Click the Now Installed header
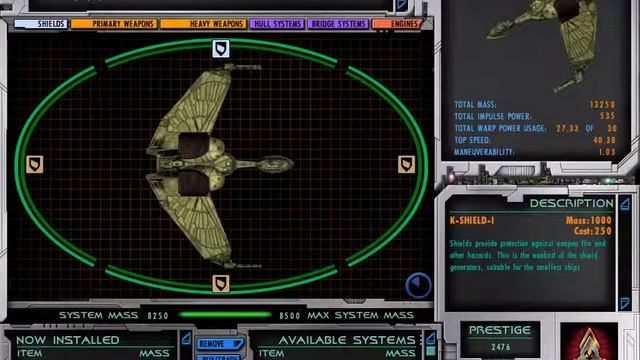Viewport: 640px width, 360px height. pyautogui.click(x=67, y=340)
